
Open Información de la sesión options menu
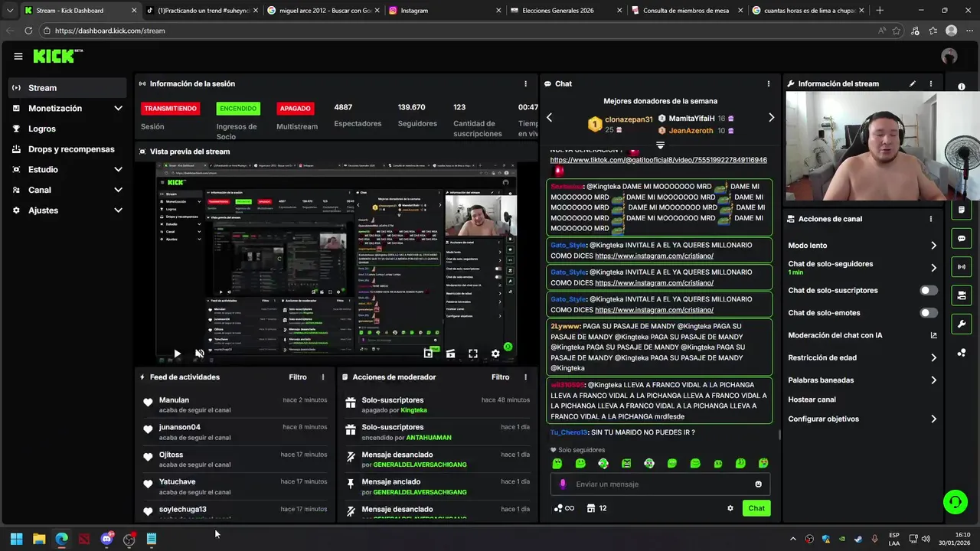(525, 83)
